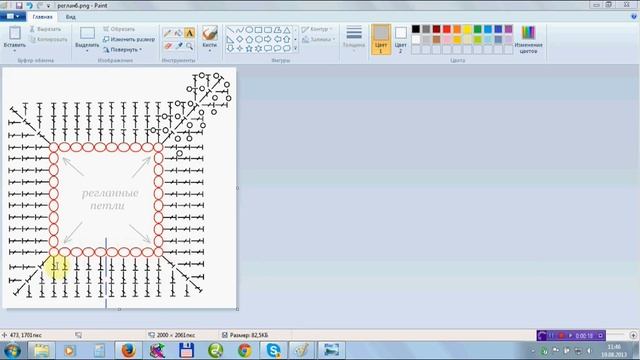Choose the Up arrow shape
The height and width of the screenshot is (360, 640).
287,39
